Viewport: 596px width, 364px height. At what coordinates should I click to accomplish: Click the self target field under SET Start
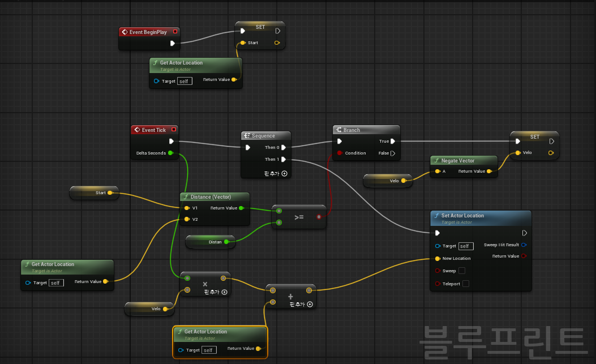click(185, 81)
